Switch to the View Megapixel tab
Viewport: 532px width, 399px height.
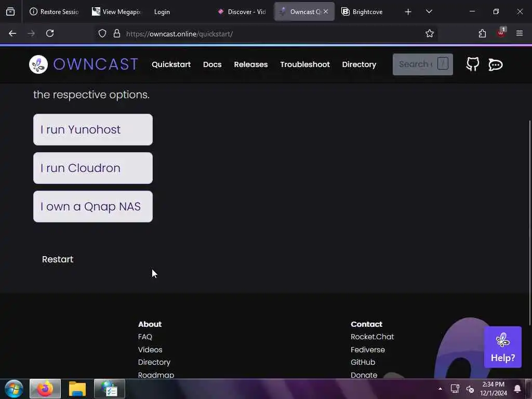pyautogui.click(x=116, y=12)
